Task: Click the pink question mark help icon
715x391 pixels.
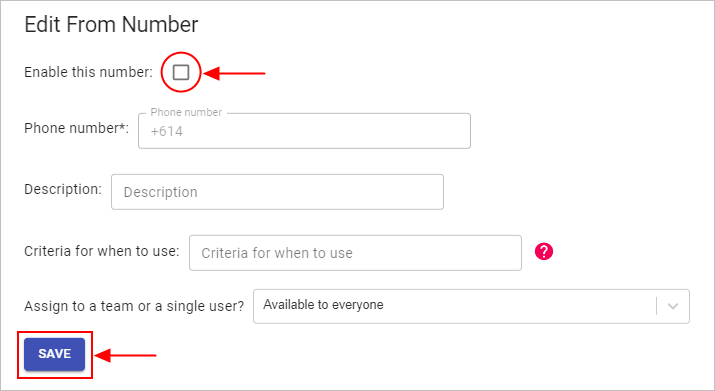Action: tap(544, 251)
